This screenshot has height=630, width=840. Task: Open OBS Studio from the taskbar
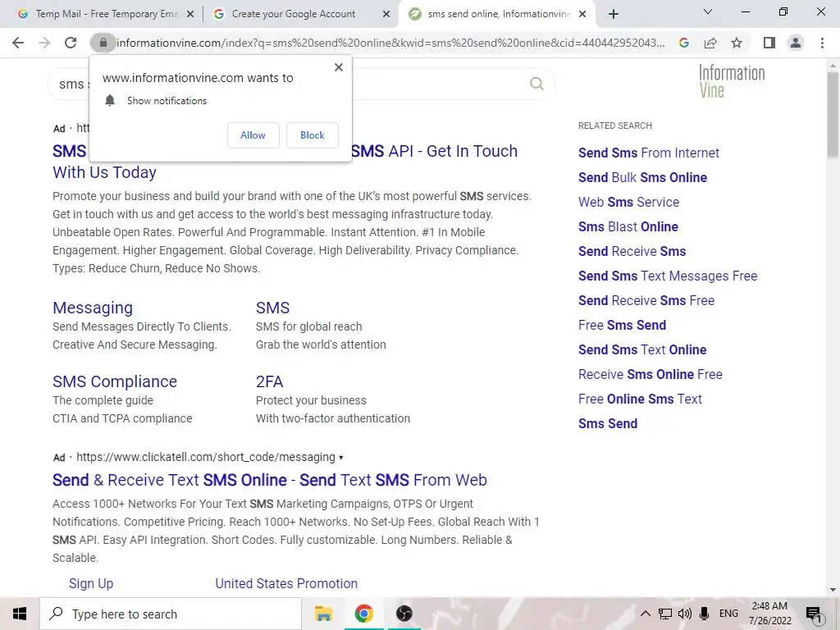(404, 614)
